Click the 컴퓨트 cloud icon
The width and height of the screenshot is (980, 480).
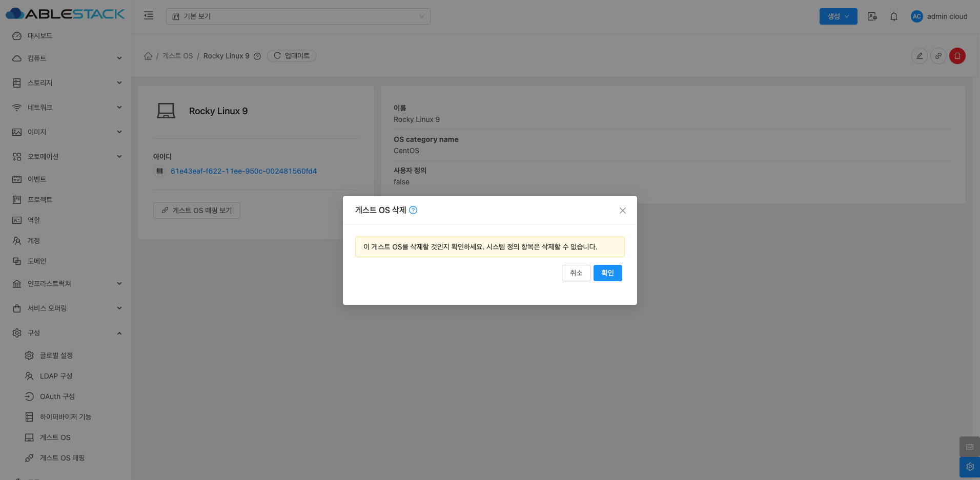(x=17, y=58)
